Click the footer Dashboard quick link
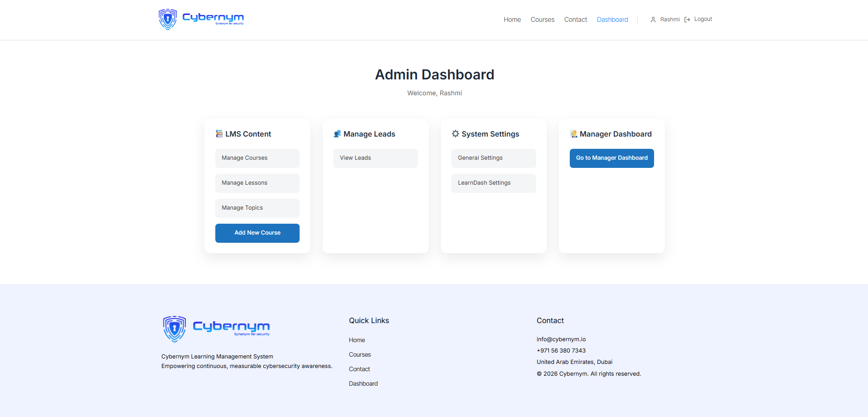 pyautogui.click(x=363, y=383)
